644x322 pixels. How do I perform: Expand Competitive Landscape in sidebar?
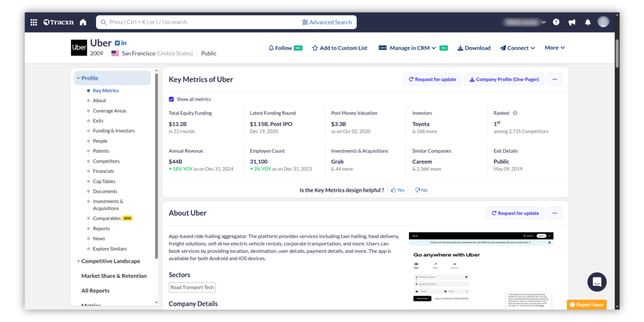click(x=110, y=261)
